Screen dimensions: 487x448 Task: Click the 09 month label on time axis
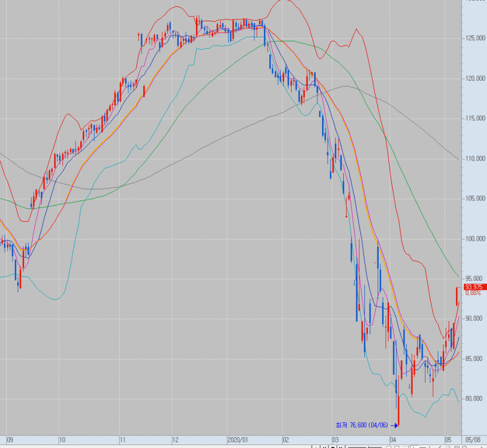click(10, 440)
